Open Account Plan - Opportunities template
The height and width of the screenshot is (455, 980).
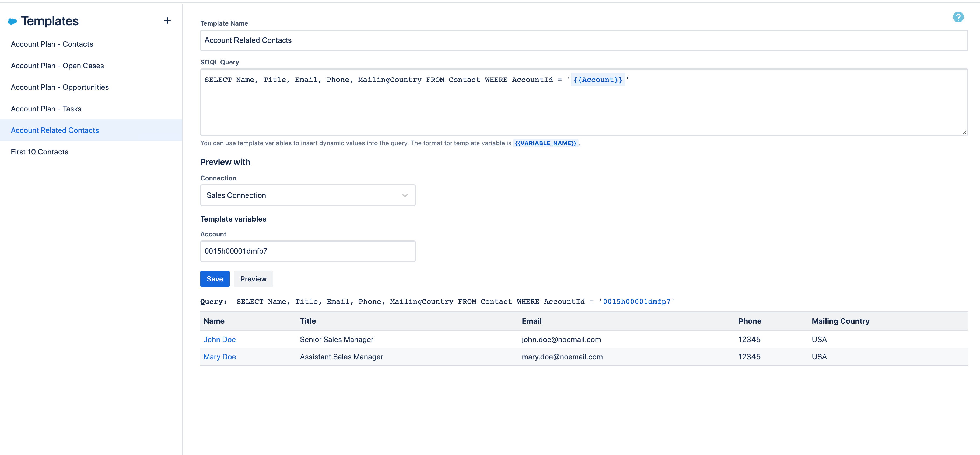pos(60,87)
